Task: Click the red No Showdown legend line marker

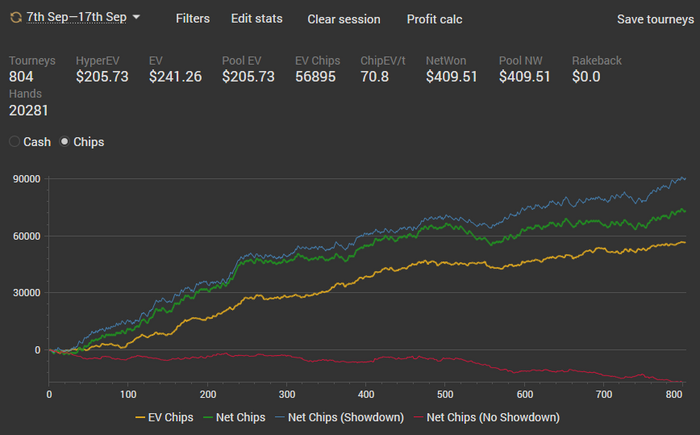Action: coord(419,418)
